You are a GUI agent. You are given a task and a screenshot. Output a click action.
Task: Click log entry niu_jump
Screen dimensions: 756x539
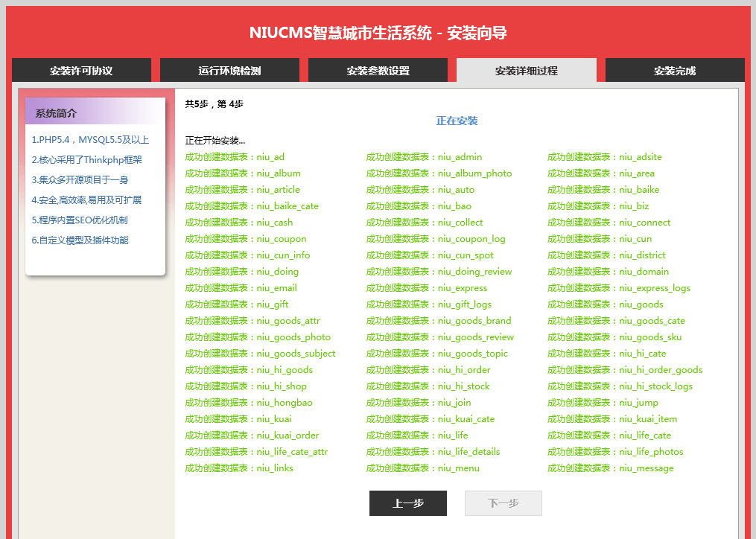[603, 403]
